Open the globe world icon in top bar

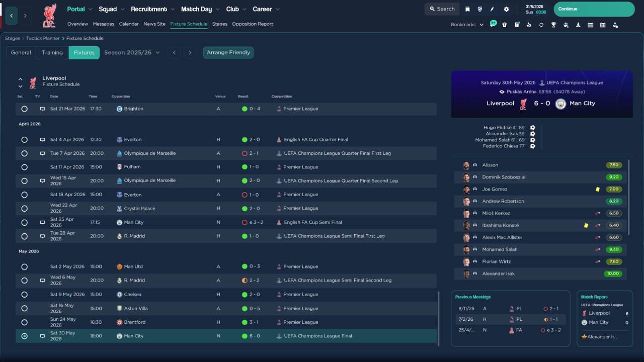[x=480, y=9]
